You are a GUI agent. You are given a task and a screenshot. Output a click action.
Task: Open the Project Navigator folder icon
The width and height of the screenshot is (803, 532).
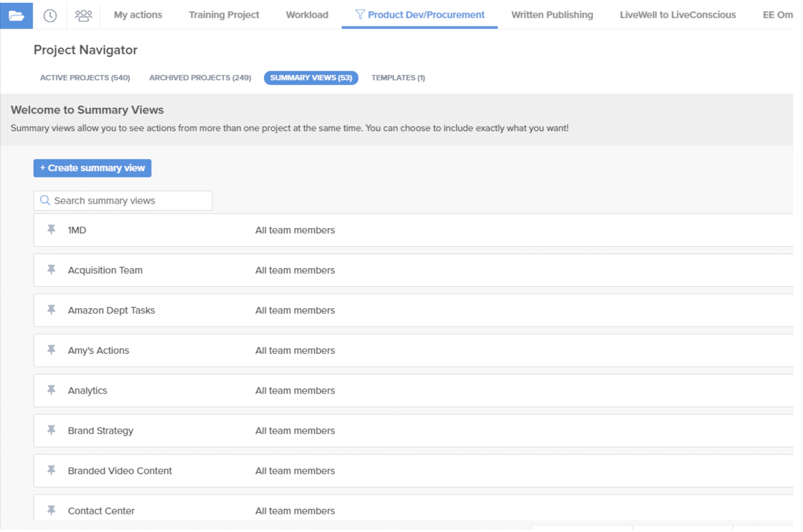[16, 15]
